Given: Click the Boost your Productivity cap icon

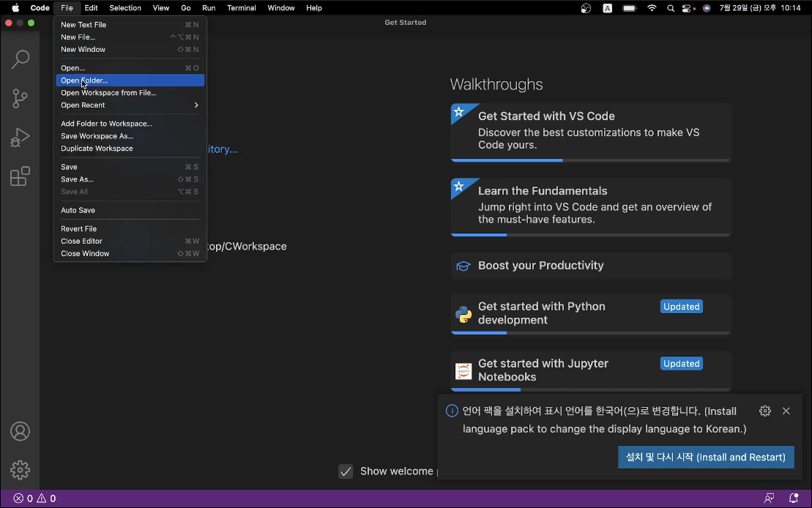Looking at the screenshot, I should tap(463, 266).
